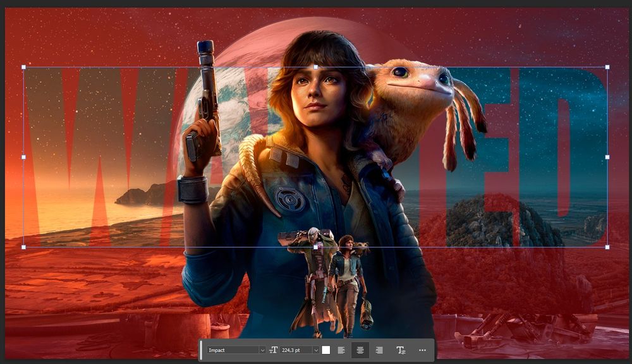Click the middle-right text box transform handle

(x=607, y=157)
